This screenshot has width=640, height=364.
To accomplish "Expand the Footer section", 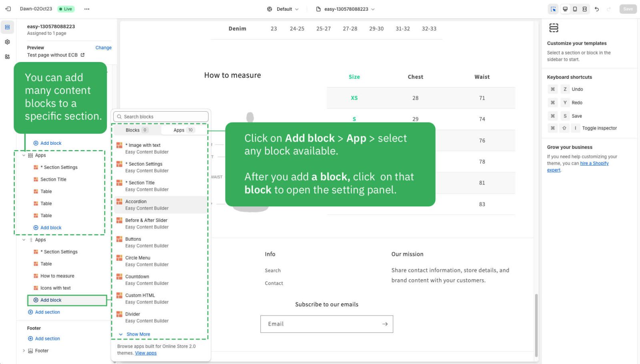I will coord(24,350).
